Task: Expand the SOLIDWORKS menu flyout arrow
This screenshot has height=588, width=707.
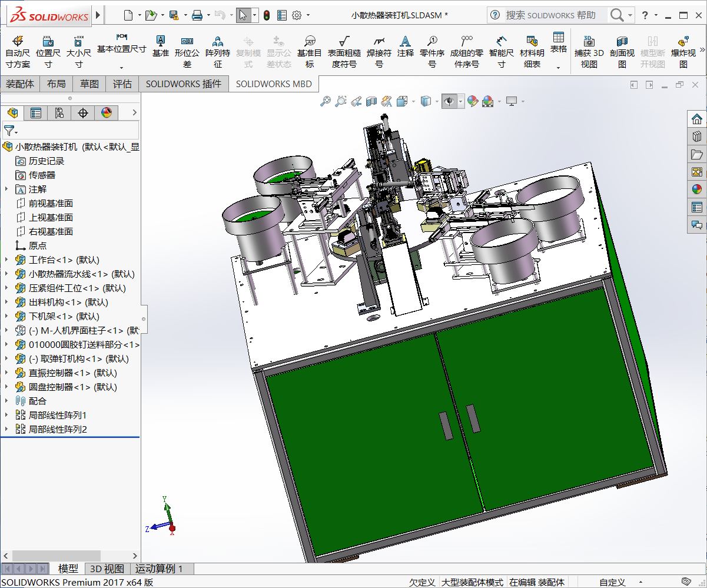Action: 98,15
